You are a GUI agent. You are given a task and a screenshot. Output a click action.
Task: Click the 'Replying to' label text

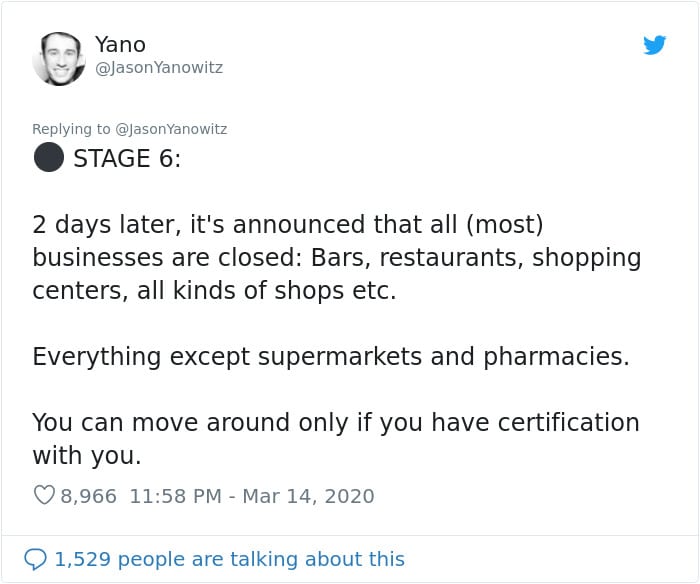[71, 129]
